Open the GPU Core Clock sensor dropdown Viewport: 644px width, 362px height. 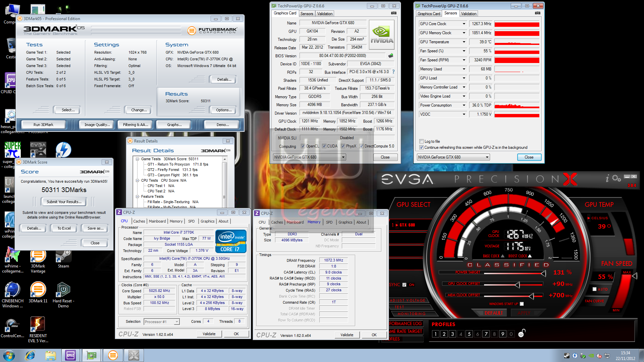(464, 24)
